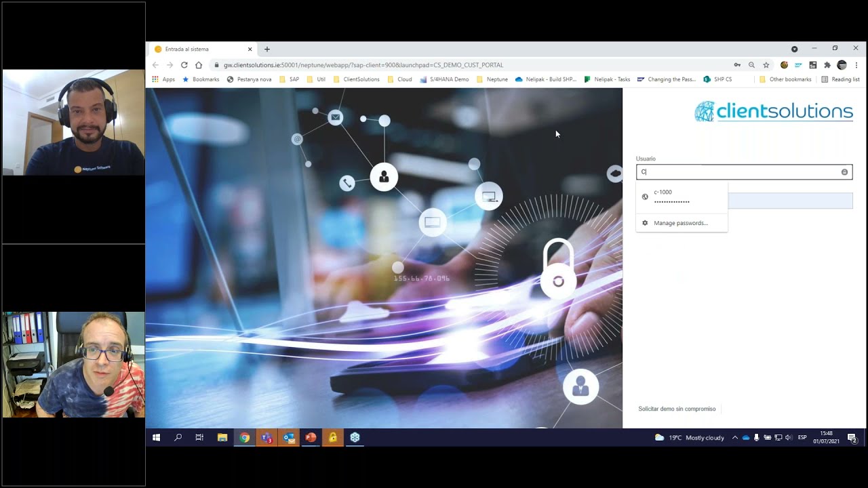Expand hidden system tray icons
Screen dimensions: 868x488
pyautogui.click(x=734, y=438)
